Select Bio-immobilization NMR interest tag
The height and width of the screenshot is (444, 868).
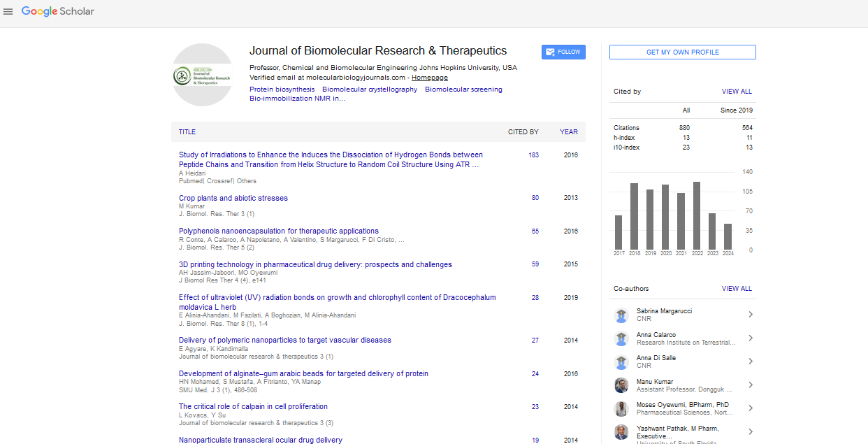pos(298,99)
